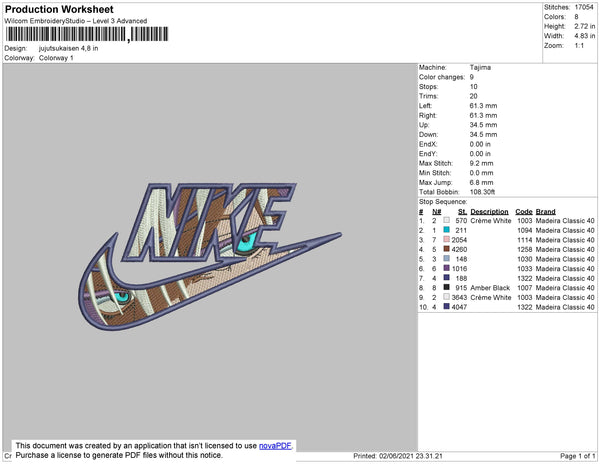
Task: Click the St. column header
Action: 462,212
